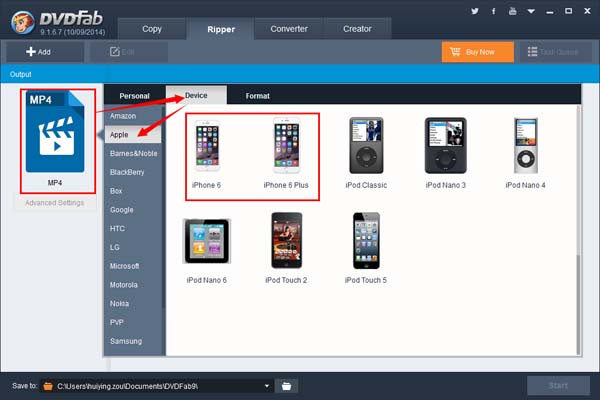Click the DVDFab monkey logo
Screen dimensions: 600x400
(23, 22)
